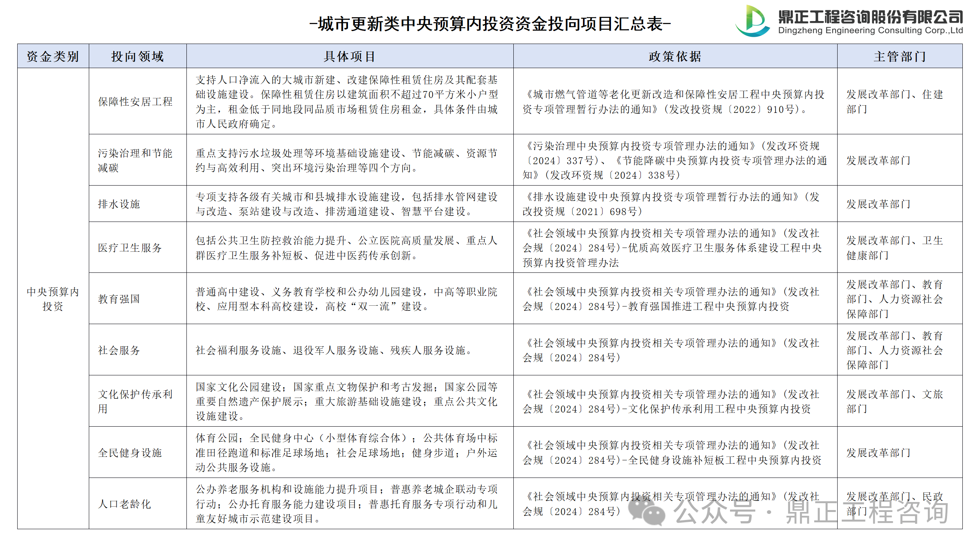Select the 投向领域 column header
This screenshot has height=551, width=980.
pos(137,57)
